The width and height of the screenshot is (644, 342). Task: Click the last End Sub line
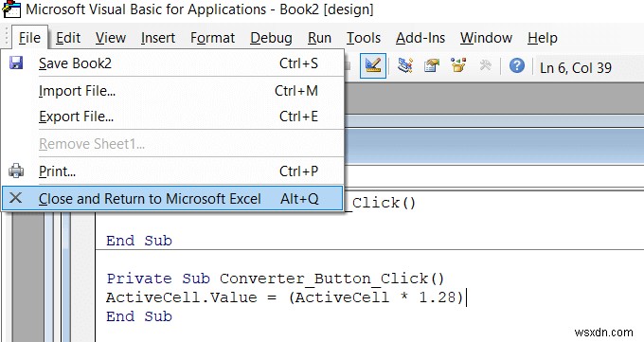coord(139,316)
